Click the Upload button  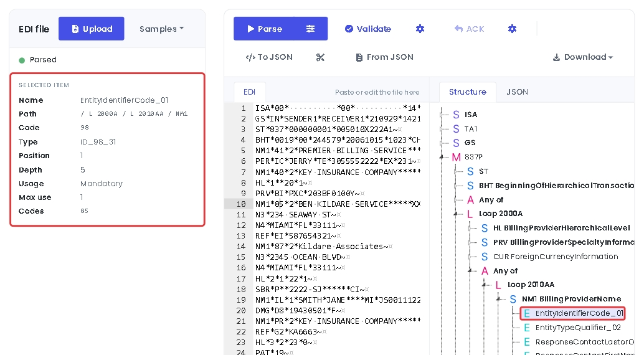pos(91,29)
